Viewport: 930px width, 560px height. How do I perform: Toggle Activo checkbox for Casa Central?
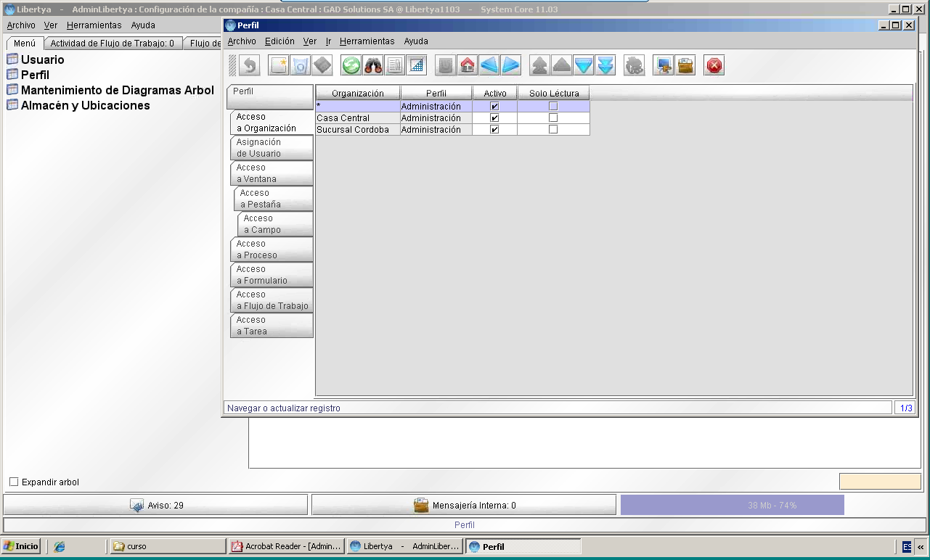[x=494, y=118]
